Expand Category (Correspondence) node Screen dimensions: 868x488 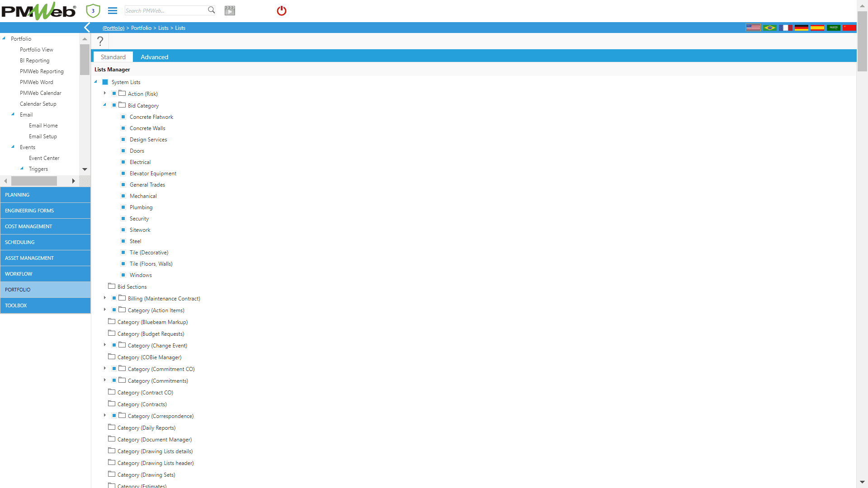[x=105, y=415]
